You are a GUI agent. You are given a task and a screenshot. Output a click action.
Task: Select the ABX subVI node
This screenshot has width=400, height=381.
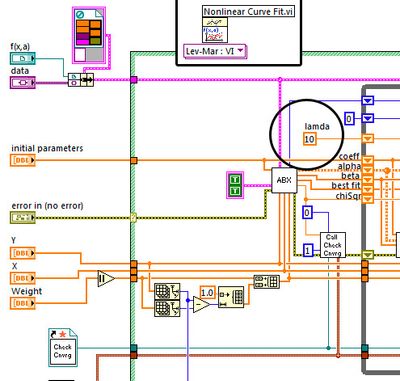click(x=284, y=180)
